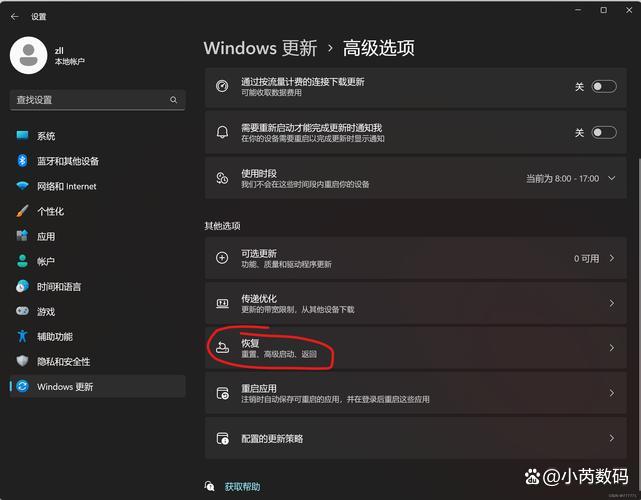This screenshot has width=641, height=500.
Task: Click the metered connection gauge icon
Action: (x=222, y=86)
